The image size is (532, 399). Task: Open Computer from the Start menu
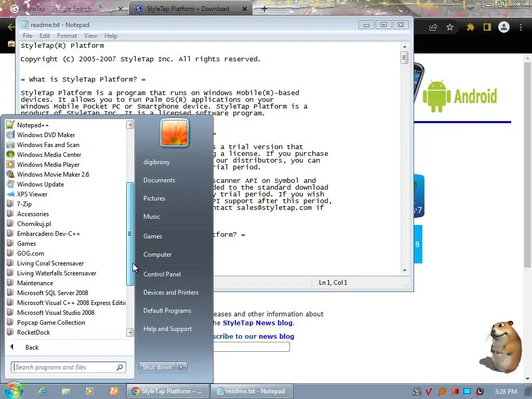pyautogui.click(x=157, y=255)
